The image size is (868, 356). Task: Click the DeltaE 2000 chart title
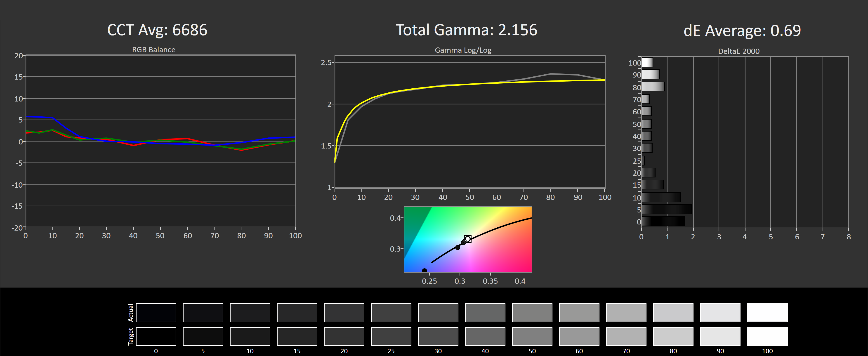739,51
